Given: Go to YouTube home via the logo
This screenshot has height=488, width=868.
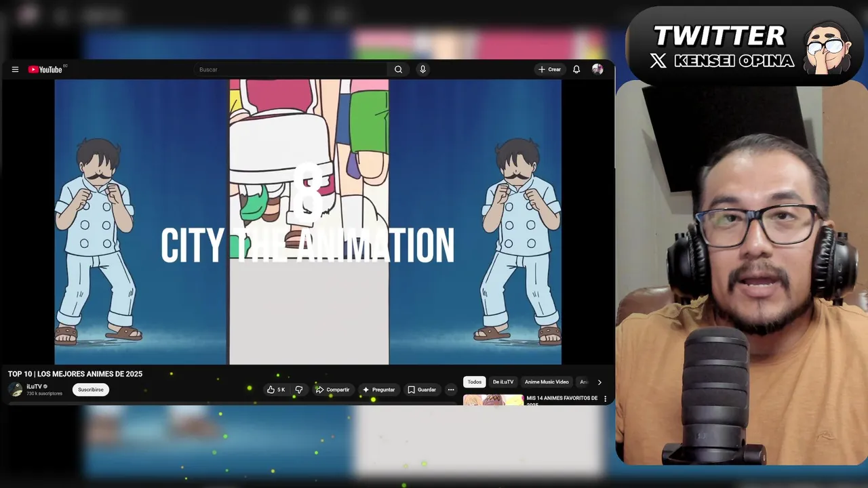Looking at the screenshot, I should point(45,69).
